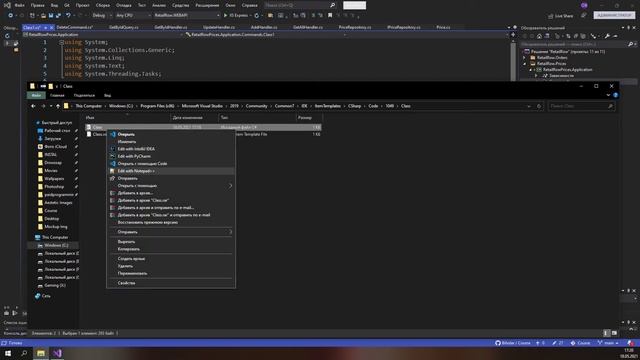
Task: Open 'Справка' menu in Visual Studio
Action: (x=249, y=5)
